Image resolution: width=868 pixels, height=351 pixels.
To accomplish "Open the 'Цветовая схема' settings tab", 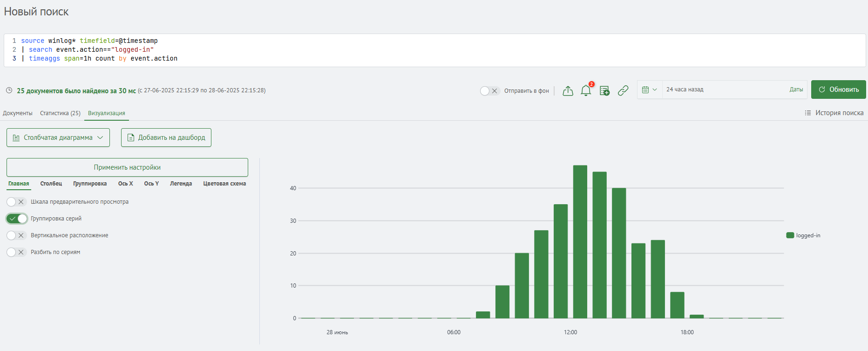I will tap(224, 184).
